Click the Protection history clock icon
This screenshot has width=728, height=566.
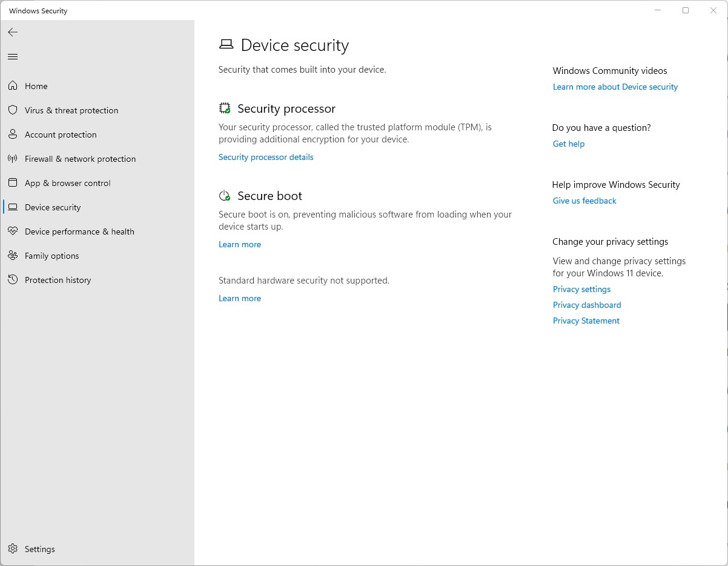(13, 280)
